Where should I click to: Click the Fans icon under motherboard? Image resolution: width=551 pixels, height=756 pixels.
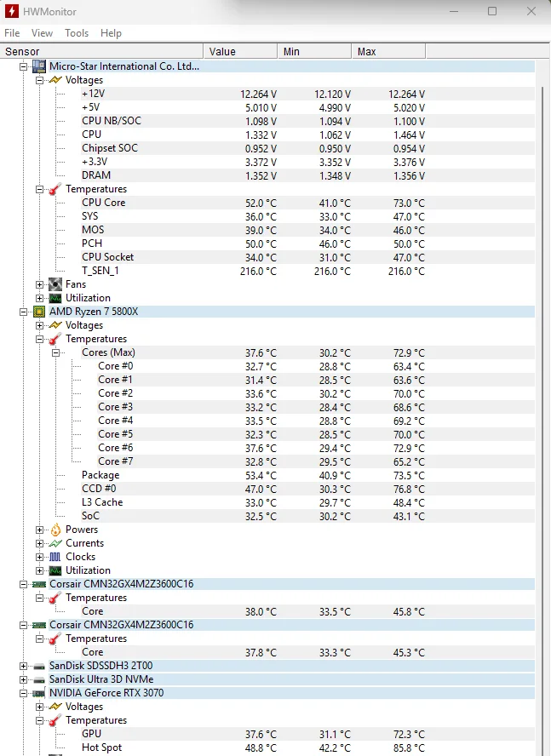55,284
